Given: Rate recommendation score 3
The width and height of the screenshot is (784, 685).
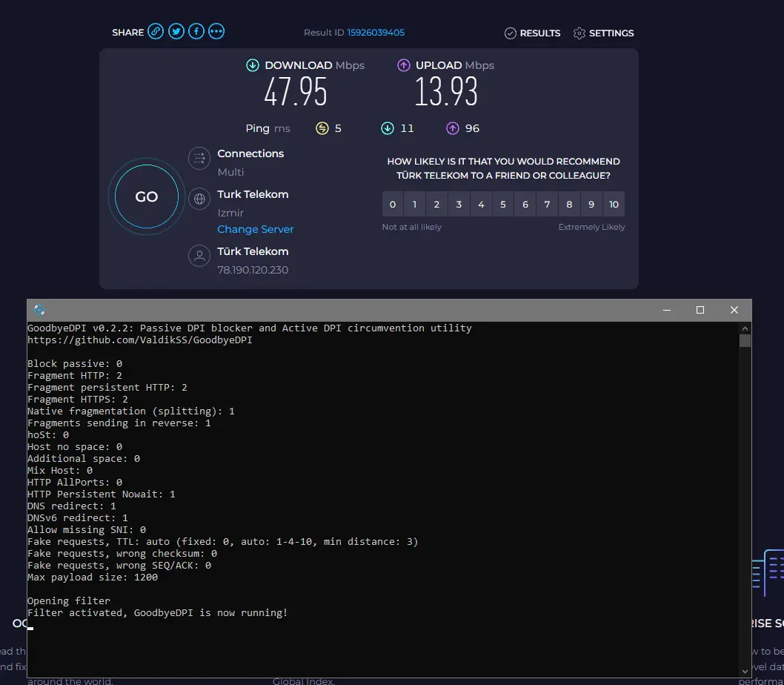Looking at the screenshot, I should (x=459, y=204).
